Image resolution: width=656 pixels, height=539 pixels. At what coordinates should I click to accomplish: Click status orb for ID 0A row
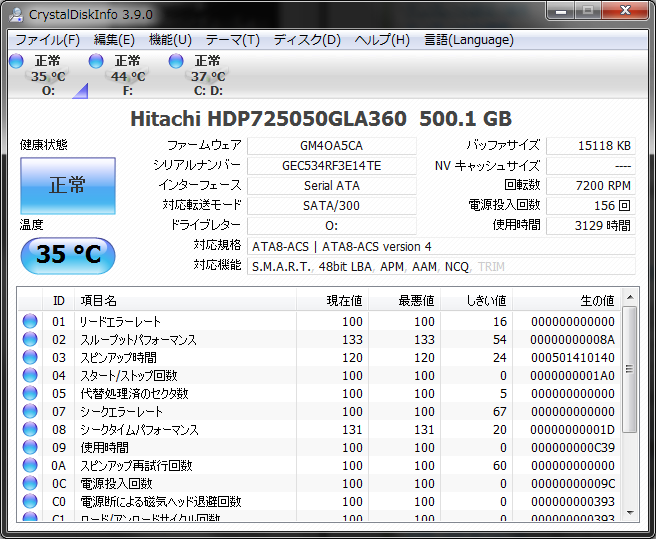point(30,465)
